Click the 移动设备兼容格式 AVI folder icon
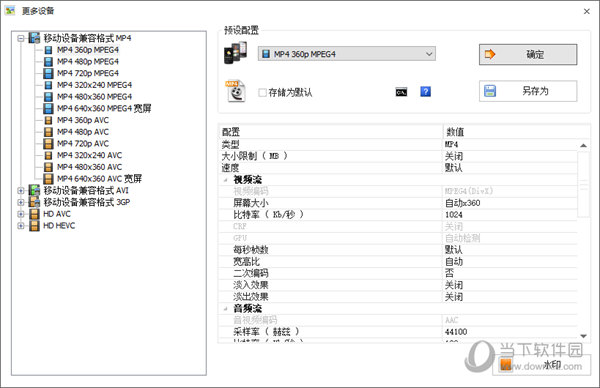The height and width of the screenshot is (388, 600). (34, 190)
